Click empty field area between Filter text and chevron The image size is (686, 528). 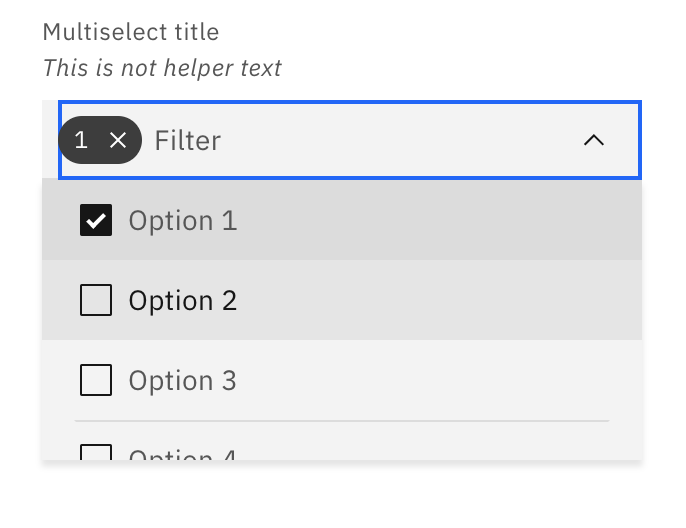tap(400, 140)
